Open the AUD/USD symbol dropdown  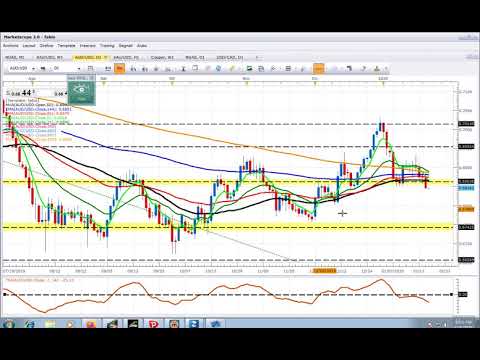(x=33, y=69)
